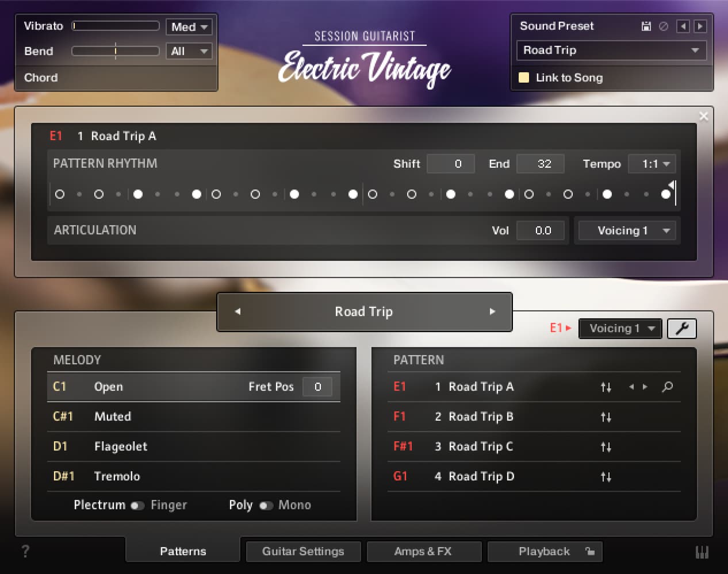728x574 pixels.
Task: Click swap arrows icon for Road Trip A
Action: 606,387
